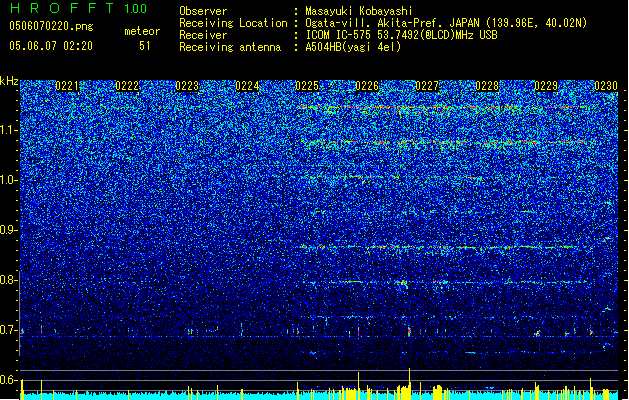Image resolution: width=629 pixels, height=400 pixels.
Task: Click the Receiver label
Action: [203, 35]
